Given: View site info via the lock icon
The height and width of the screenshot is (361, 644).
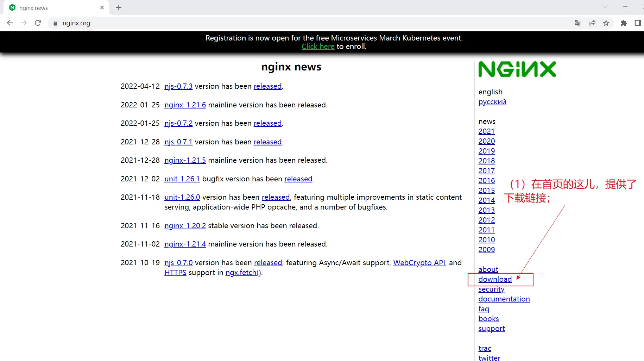Looking at the screenshot, I should click(x=55, y=23).
